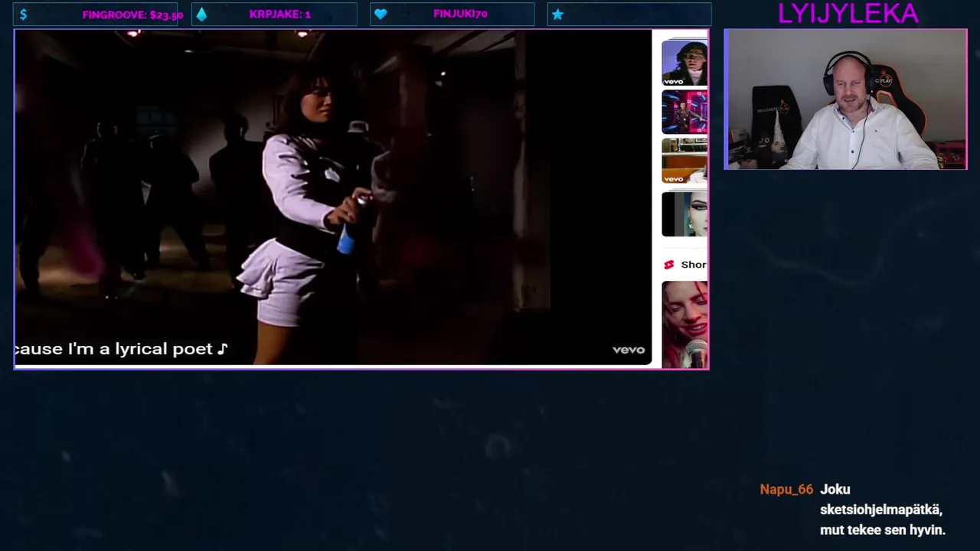Image resolution: width=980 pixels, height=551 pixels.
Task: Click the LYIJYLEKA channel title
Action: click(848, 14)
